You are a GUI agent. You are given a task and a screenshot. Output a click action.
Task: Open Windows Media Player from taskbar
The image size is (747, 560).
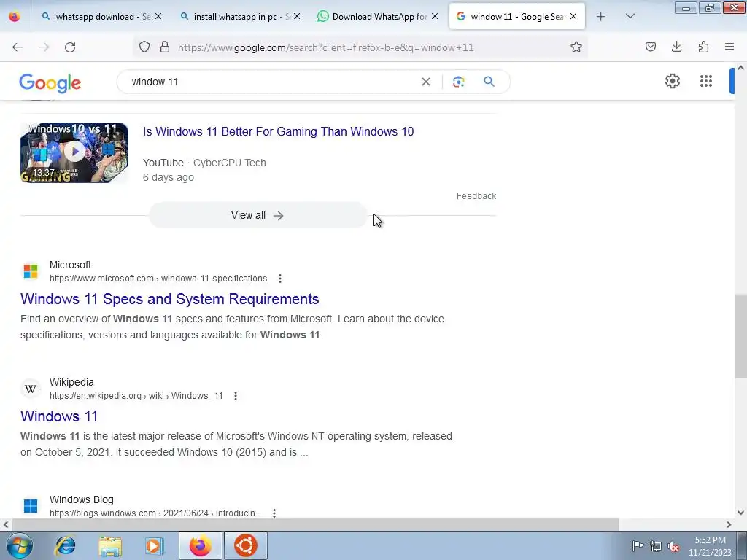pos(155,545)
